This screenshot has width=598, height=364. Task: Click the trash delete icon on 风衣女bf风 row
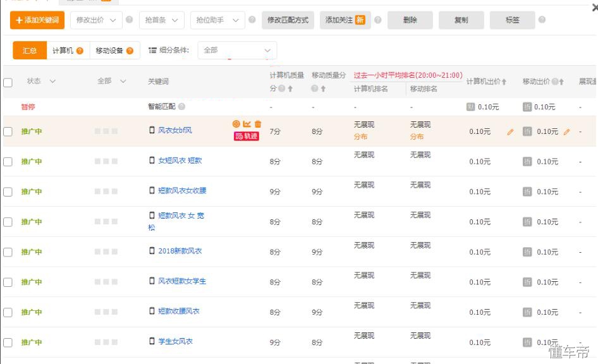click(x=258, y=124)
